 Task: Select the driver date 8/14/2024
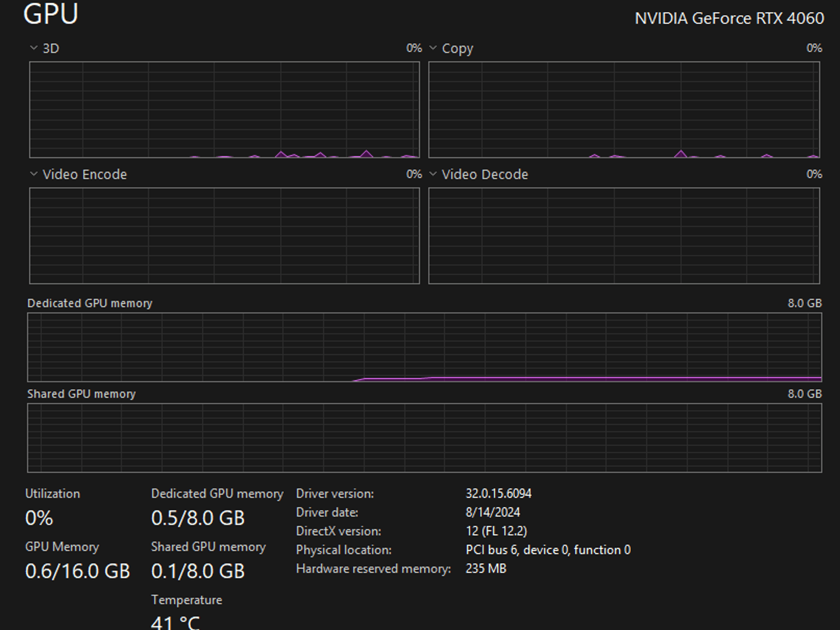[x=493, y=512]
